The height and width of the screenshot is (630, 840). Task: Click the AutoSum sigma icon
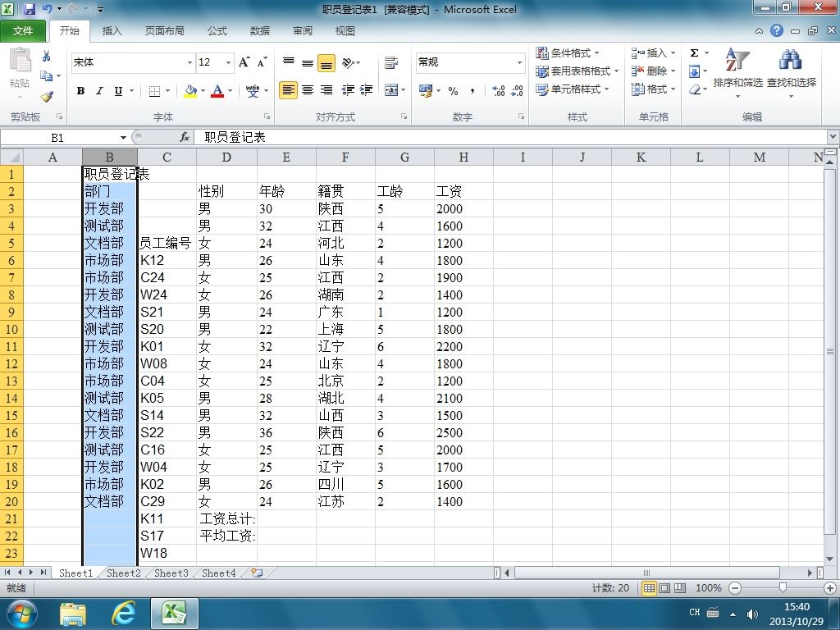click(694, 53)
